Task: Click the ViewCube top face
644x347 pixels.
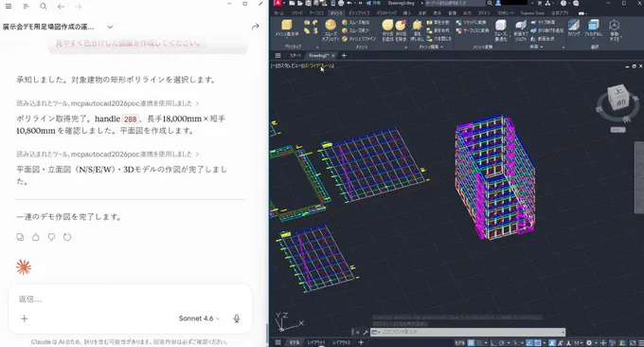Action: click(618, 91)
